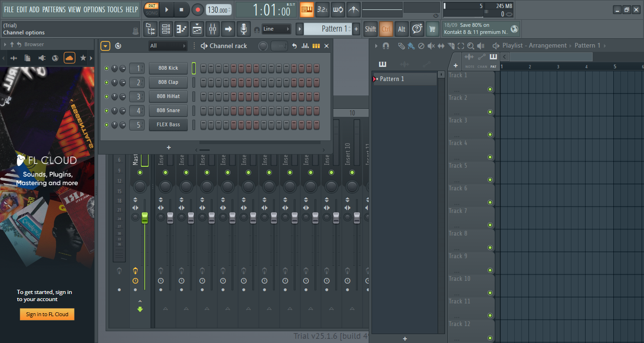Click the FLEX Bass channel button
This screenshot has width=644, height=343.
coord(168,125)
